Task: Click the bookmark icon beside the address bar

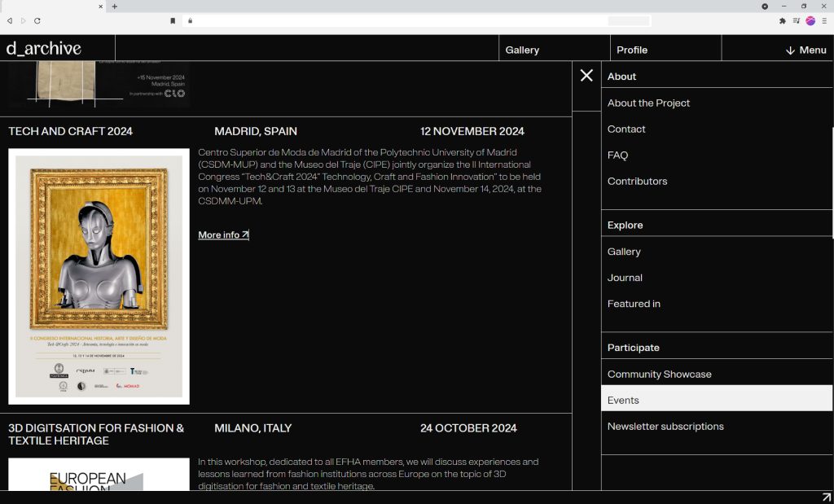Action: tap(173, 20)
